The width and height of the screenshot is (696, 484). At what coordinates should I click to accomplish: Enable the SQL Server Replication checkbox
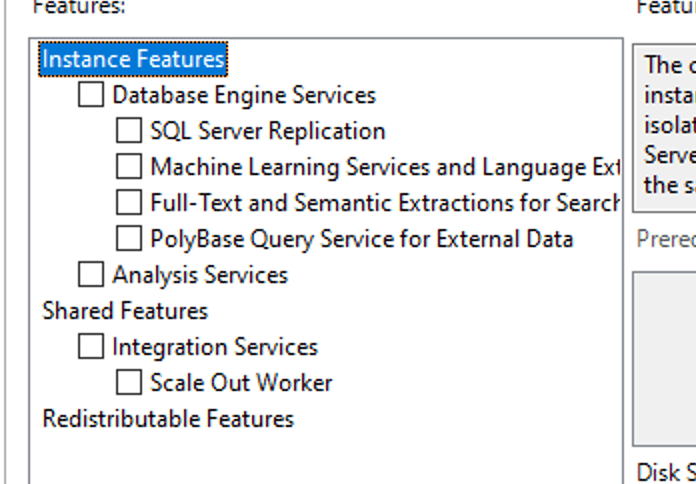tap(129, 131)
